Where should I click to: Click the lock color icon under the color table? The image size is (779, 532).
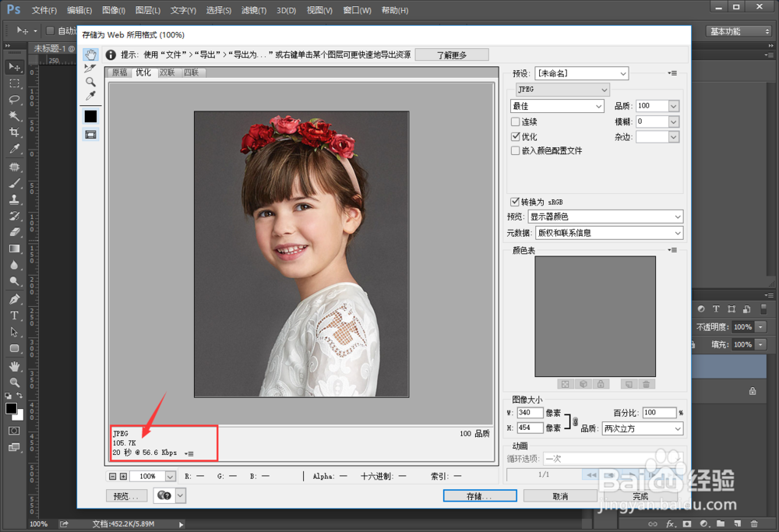(601, 383)
